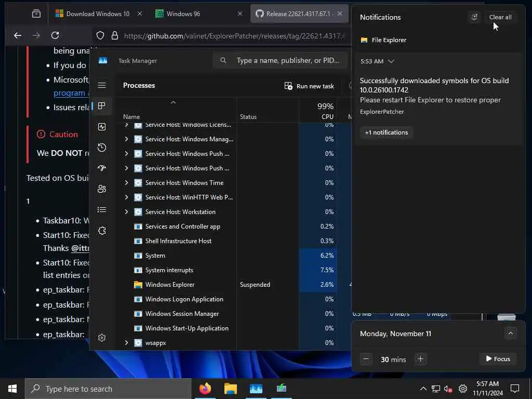
Task: Expand Service Host: WinHTTP Web P... row
Action: (126, 197)
